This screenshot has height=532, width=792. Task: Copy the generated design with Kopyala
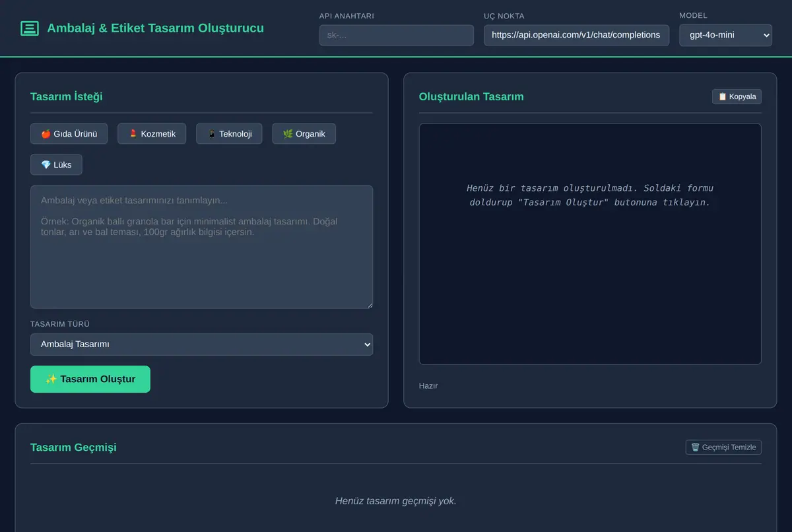pos(737,96)
